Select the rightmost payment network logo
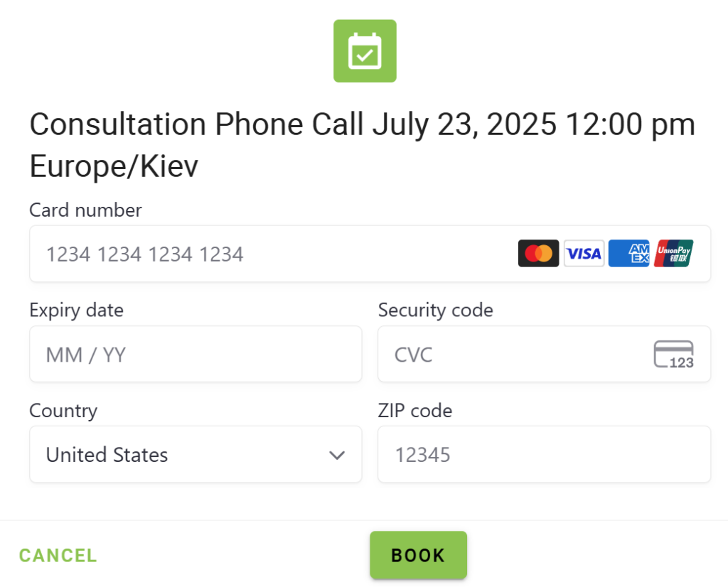728x587 pixels. pyautogui.click(x=673, y=253)
